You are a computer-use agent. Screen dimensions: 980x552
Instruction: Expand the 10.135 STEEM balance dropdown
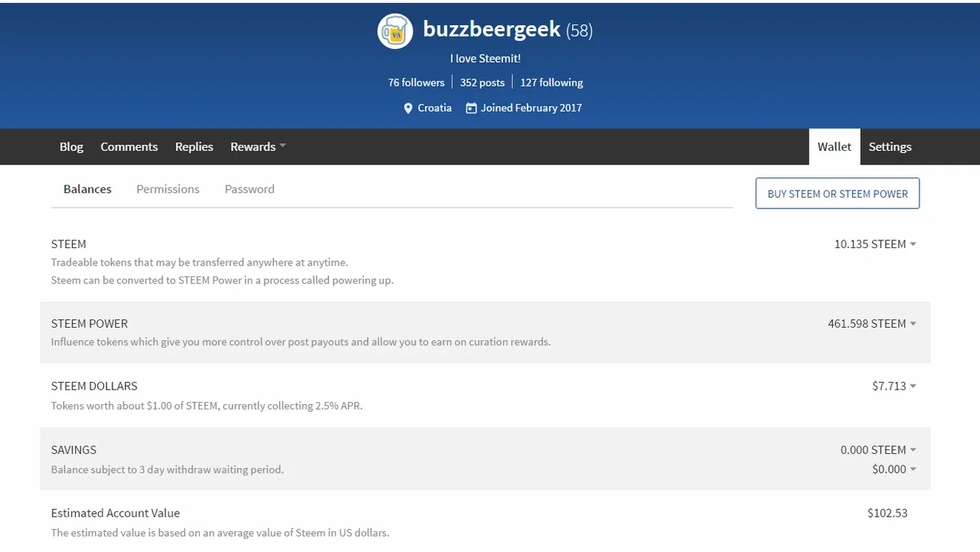point(875,244)
